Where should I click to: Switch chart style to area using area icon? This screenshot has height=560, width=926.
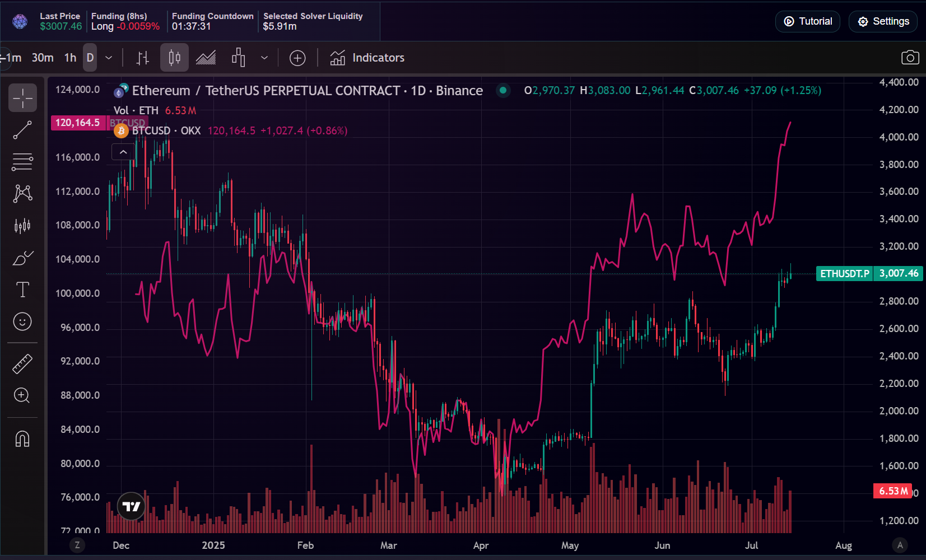tap(206, 57)
